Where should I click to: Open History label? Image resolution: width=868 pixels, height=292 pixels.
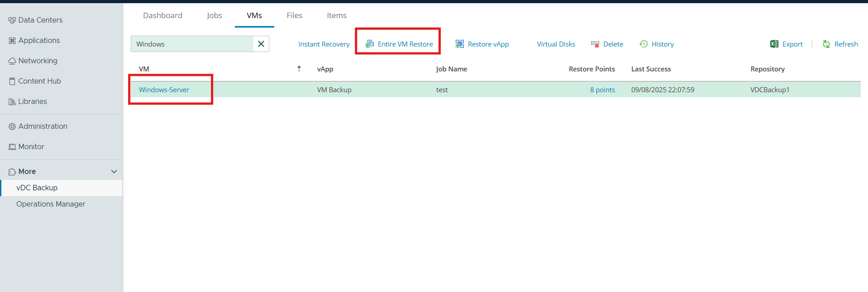pos(663,44)
